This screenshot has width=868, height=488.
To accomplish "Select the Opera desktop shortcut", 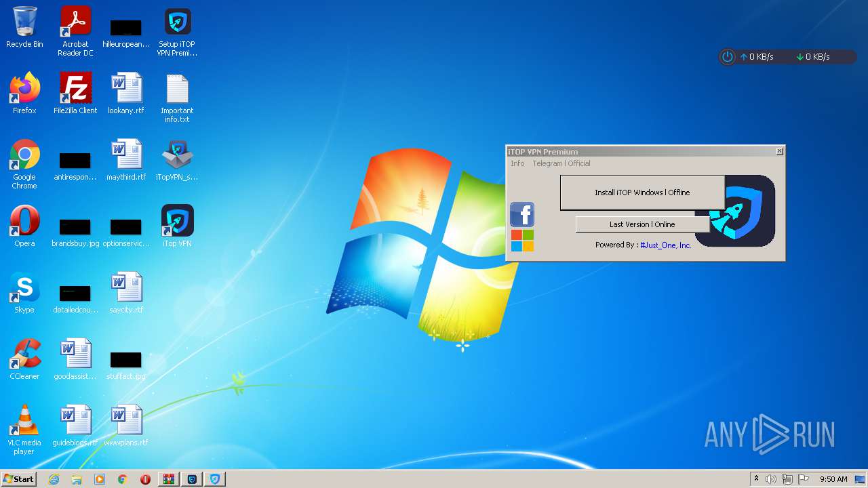I will point(24,226).
